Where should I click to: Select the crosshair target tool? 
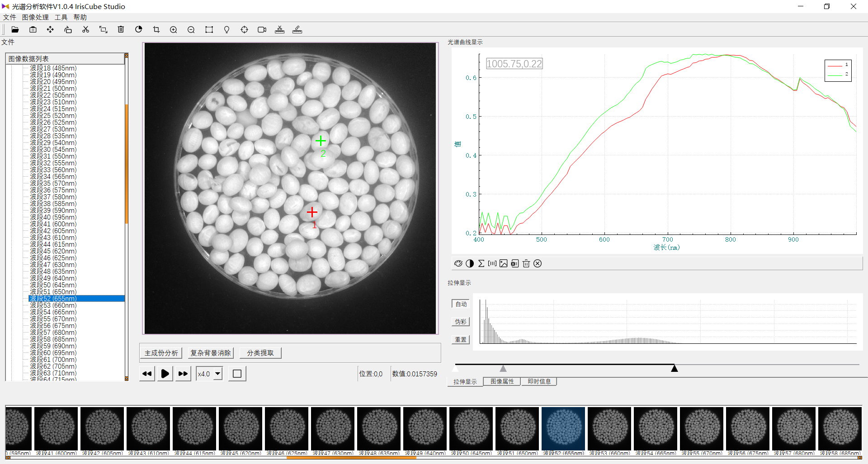(244, 30)
